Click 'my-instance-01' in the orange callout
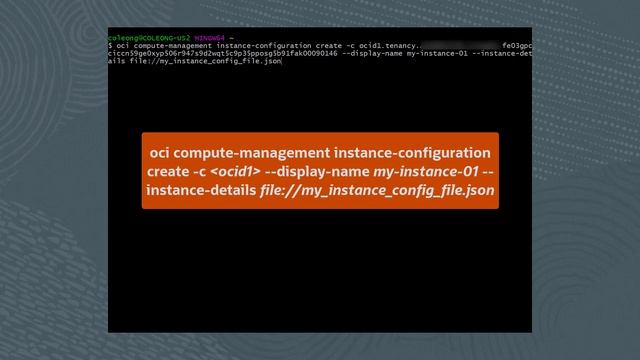This screenshot has width=640, height=360. coord(426,171)
